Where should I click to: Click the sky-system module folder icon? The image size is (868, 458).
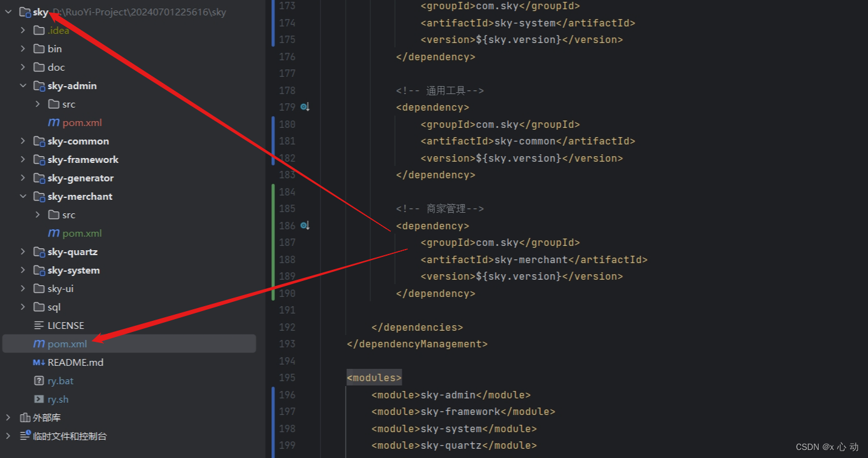[x=39, y=270]
